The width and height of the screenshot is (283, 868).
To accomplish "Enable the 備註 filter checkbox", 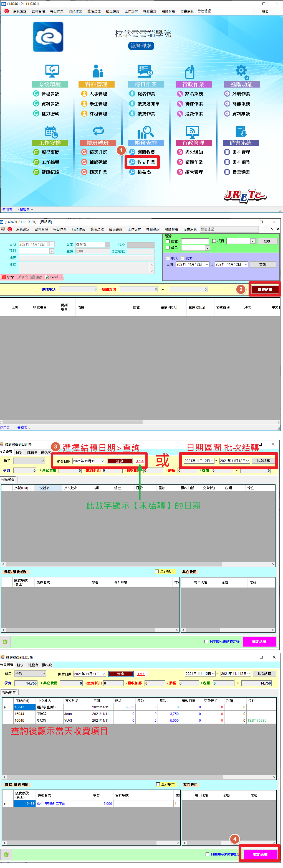I will [x=168, y=241].
